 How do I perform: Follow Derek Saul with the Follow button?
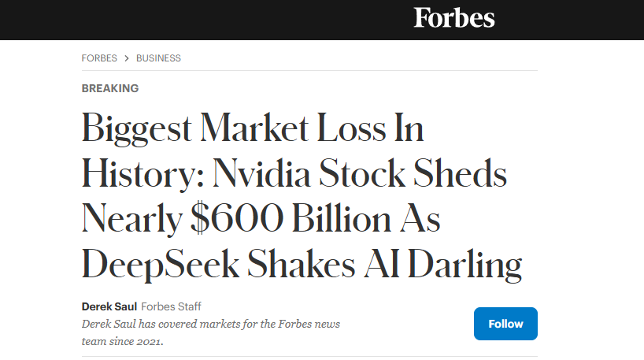pos(505,324)
